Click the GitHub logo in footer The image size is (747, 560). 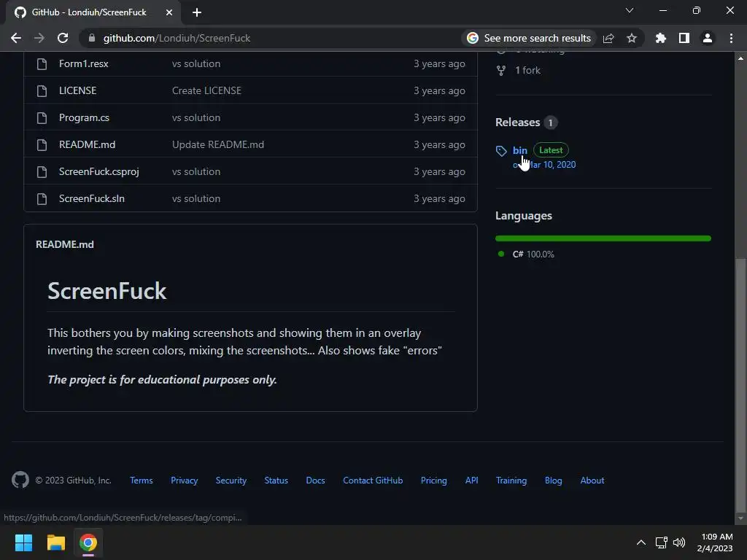(x=20, y=480)
